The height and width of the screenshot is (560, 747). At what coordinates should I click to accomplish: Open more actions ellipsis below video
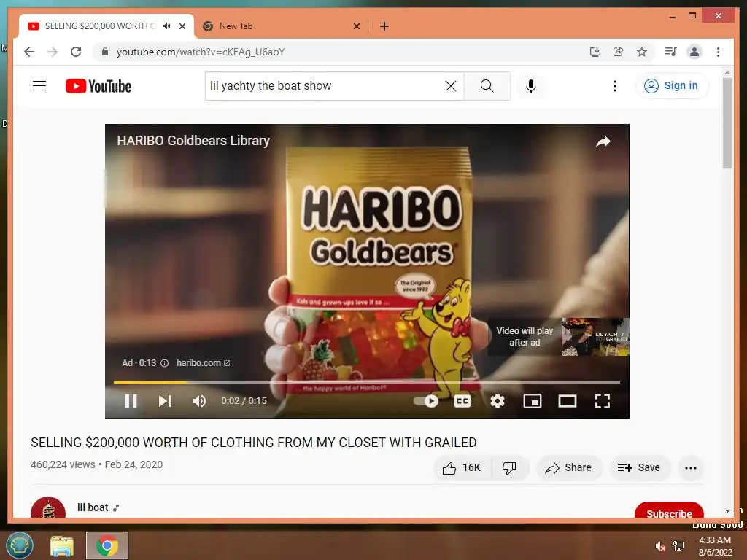click(x=691, y=468)
